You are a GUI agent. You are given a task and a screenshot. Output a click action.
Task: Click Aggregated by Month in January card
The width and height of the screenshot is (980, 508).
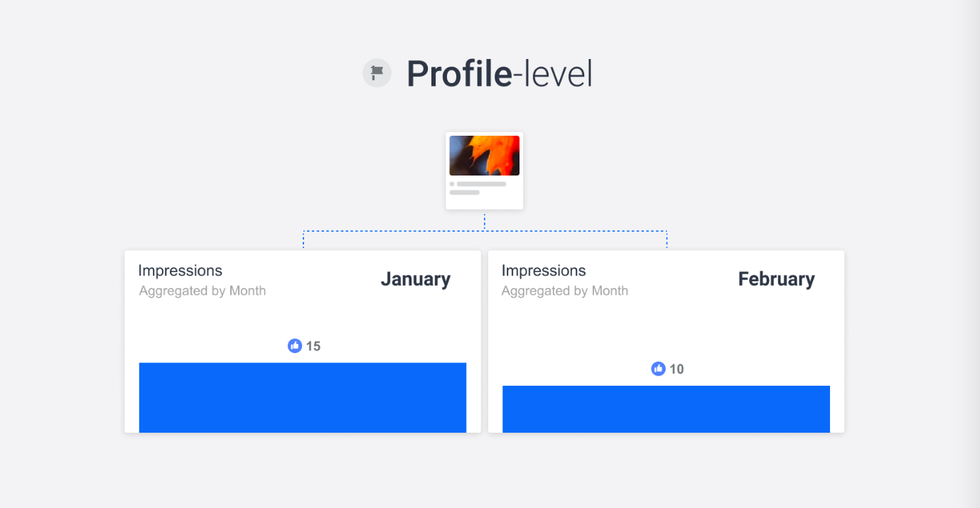click(203, 291)
